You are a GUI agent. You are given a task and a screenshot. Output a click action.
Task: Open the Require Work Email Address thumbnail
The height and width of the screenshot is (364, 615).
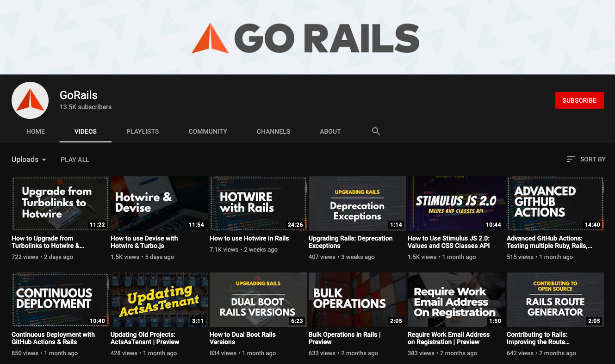tap(456, 300)
